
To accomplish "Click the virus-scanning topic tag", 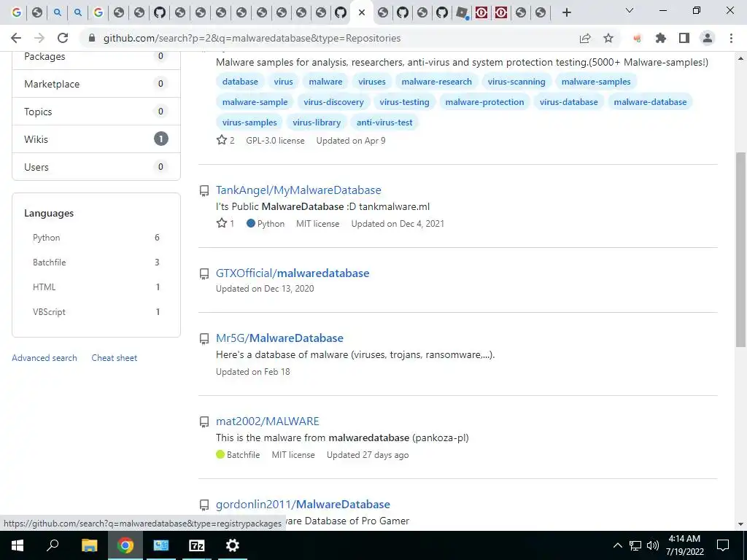I will pyautogui.click(x=516, y=82).
